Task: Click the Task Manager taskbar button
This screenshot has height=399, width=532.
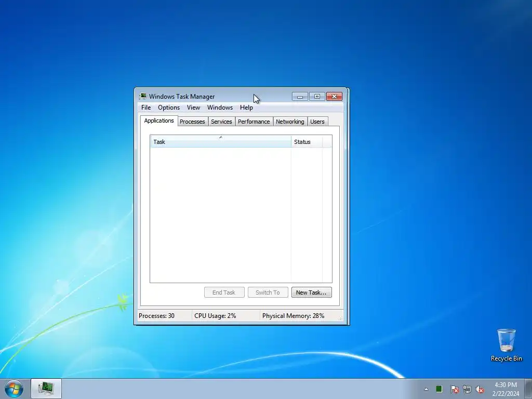Action: [x=46, y=389]
